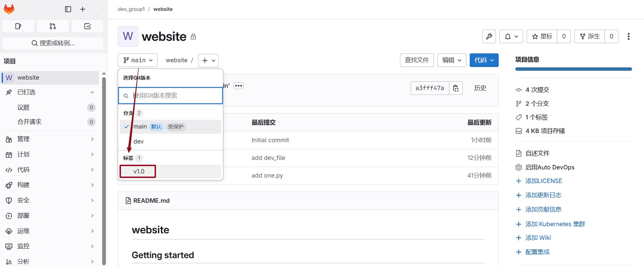Open the three-dot project actions menu
Screen dimensions: 644x267
pyautogui.click(x=629, y=36)
